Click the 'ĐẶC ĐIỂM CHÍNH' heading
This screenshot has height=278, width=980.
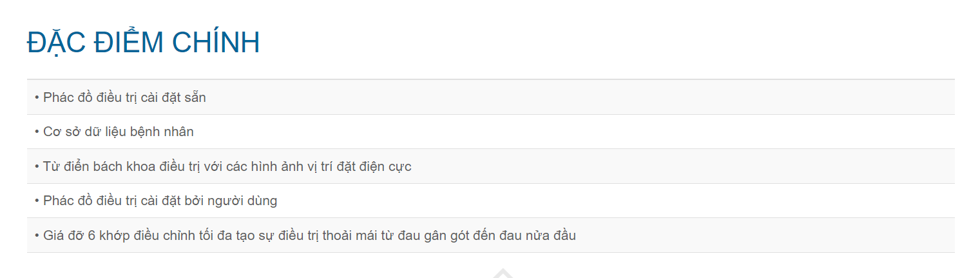pos(143,43)
